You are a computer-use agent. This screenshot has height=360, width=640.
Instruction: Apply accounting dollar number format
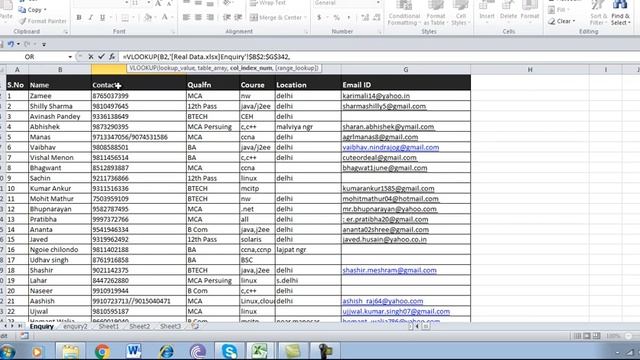point(319,18)
